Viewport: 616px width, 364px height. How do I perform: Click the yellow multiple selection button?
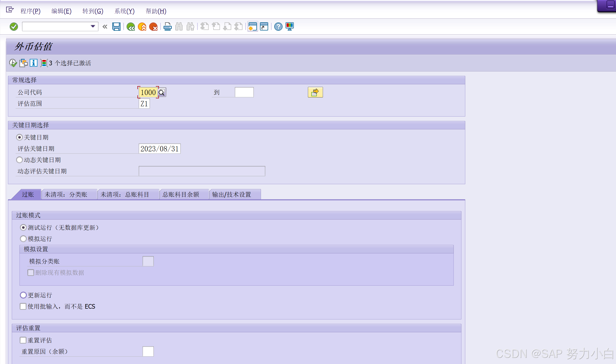[x=315, y=92]
